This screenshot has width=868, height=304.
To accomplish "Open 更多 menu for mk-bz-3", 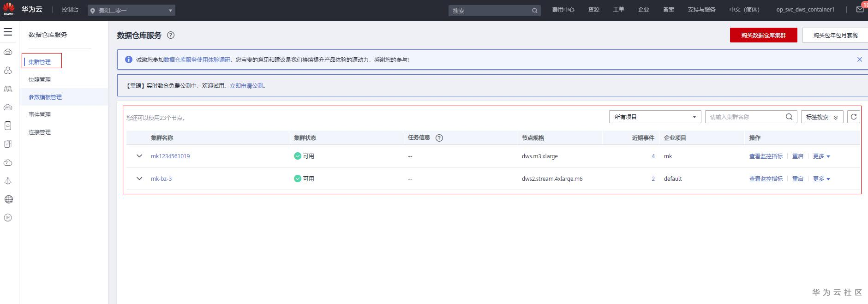I will [x=821, y=179].
